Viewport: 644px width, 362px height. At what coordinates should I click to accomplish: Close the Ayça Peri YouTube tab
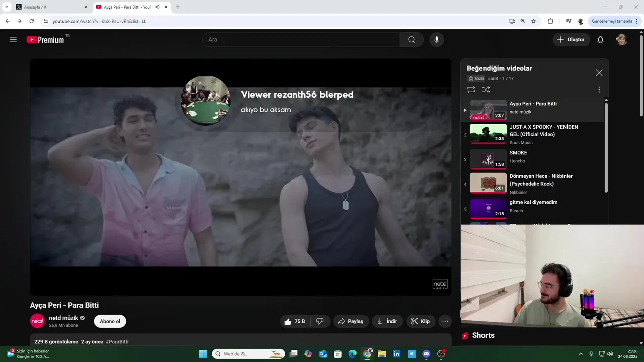coord(166,7)
